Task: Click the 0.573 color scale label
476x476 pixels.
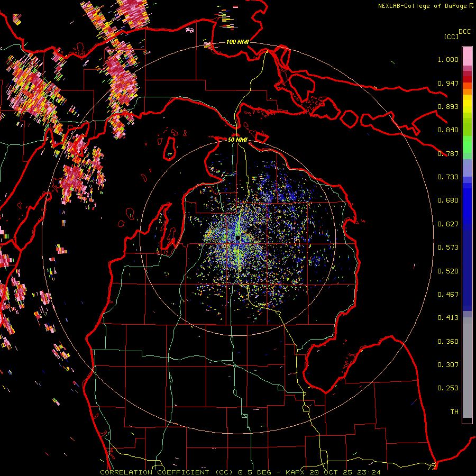Action: [448, 248]
